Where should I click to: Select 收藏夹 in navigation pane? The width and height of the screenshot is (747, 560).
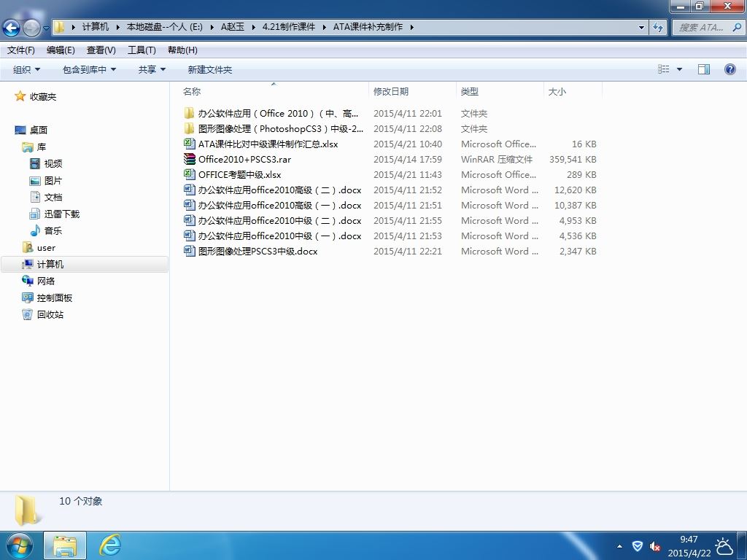point(43,97)
